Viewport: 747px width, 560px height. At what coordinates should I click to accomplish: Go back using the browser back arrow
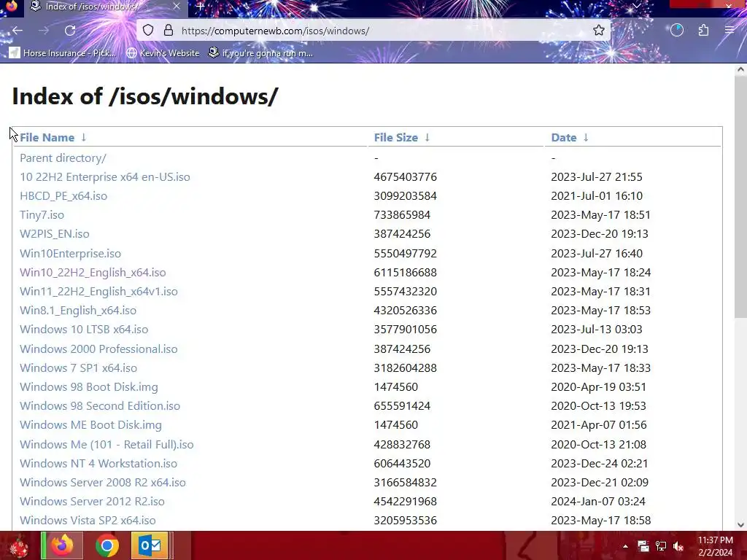click(18, 31)
